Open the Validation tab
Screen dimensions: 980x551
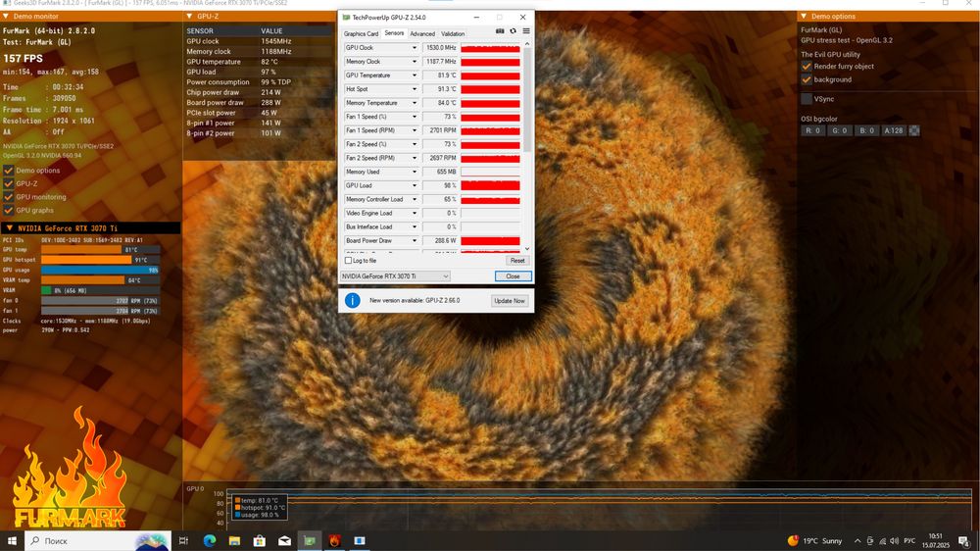tap(453, 33)
